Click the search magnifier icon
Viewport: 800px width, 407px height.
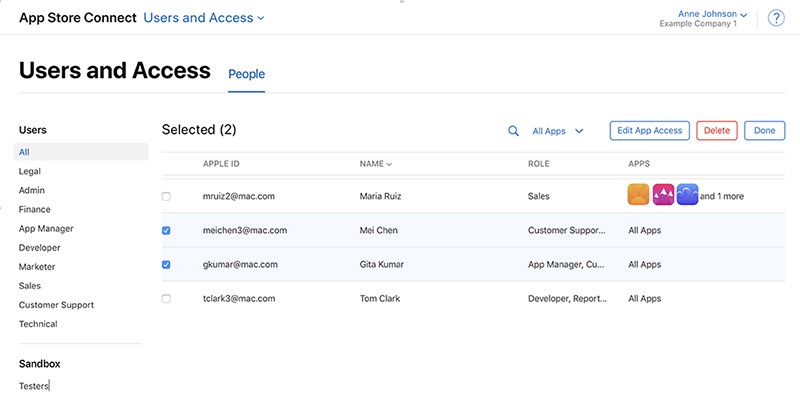513,131
